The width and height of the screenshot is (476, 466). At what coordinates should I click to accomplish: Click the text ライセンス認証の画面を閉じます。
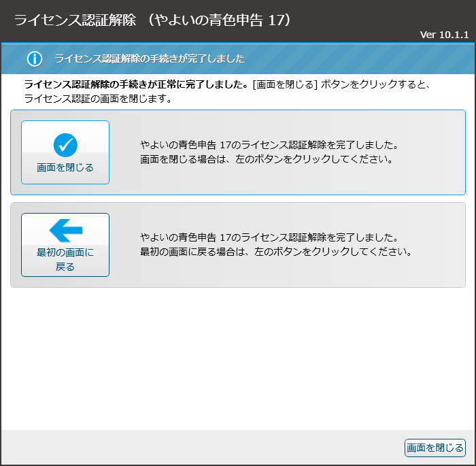[99, 99]
